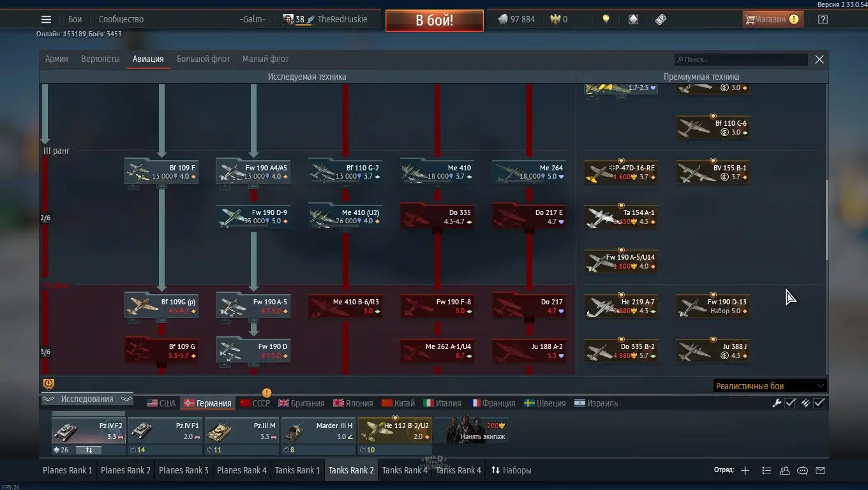Swap crew arrows on Pz.IV F2 slot
Screen dimensions: 868x490
click(x=89, y=450)
